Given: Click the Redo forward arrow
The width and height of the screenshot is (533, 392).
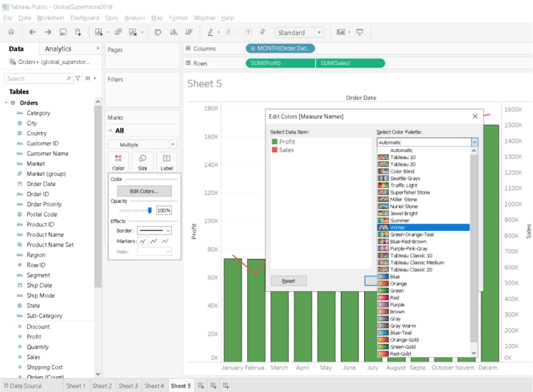Looking at the screenshot, I should click(x=48, y=32).
